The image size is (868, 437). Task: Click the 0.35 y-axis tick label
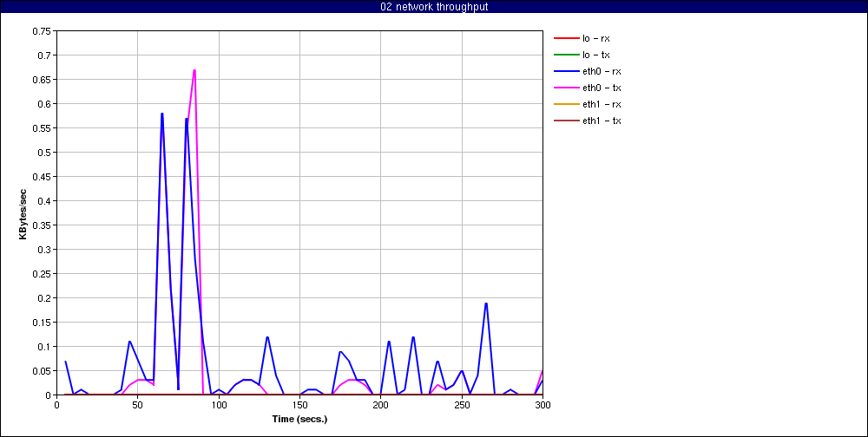tap(43, 225)
